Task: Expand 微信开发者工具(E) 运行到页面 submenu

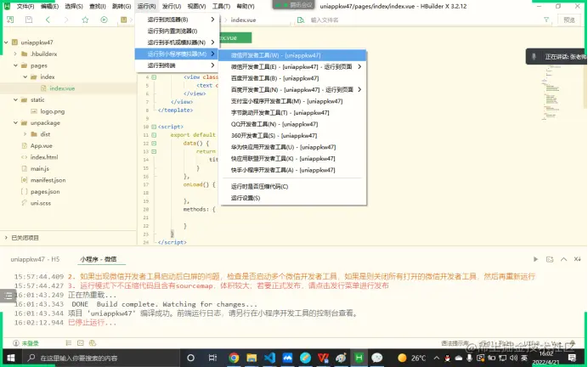Action: 293,67
